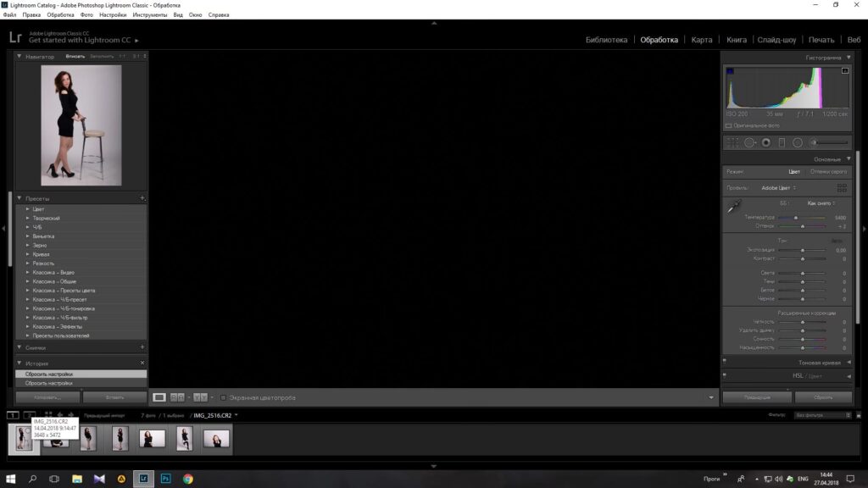Expand the Зерно preset group
Screen dimensions: 868x488
coord(40,245)
